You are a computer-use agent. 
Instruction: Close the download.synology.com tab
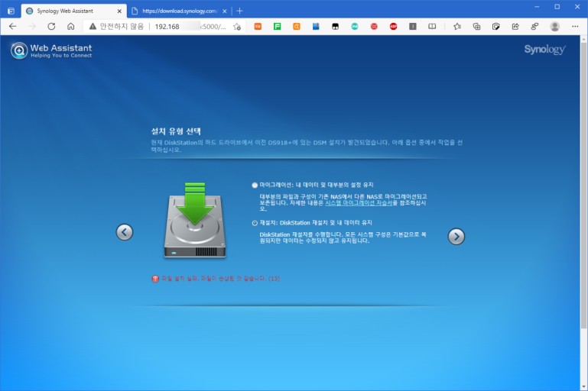pyautogui.click(x=224, y=11)
